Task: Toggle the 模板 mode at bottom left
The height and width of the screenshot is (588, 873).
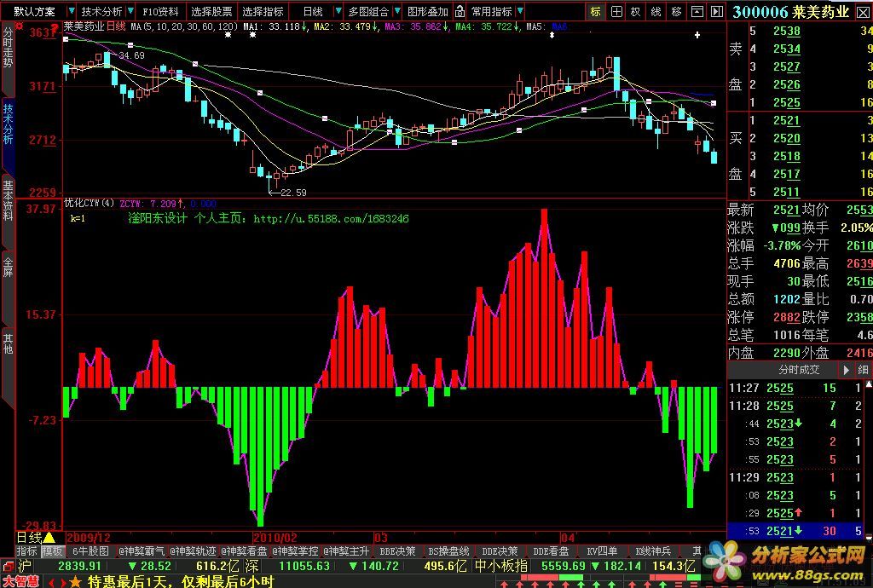Action: [53, 551]
